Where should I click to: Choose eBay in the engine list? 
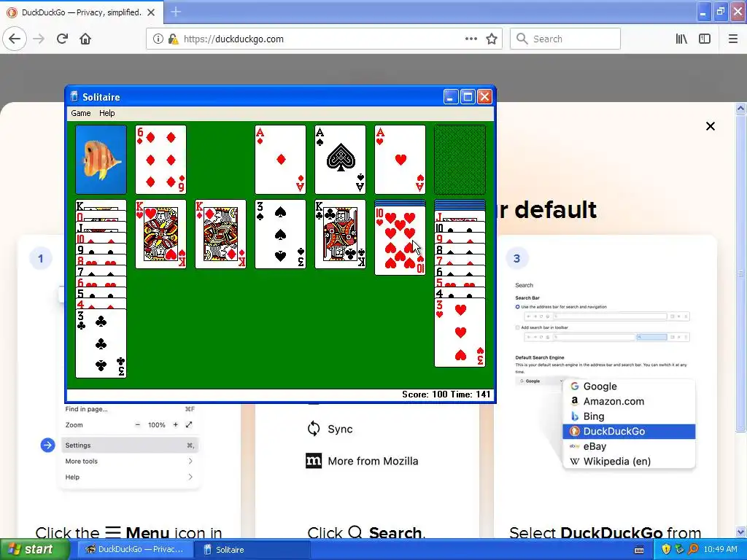(629, 446)
